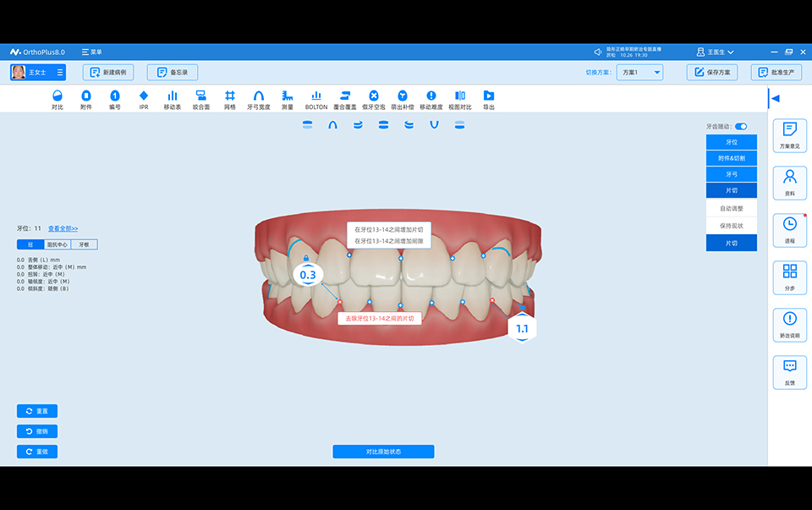Click the 保存方案 save button
Viewport: 812px width, 510px height.
(x=711, y=73)
